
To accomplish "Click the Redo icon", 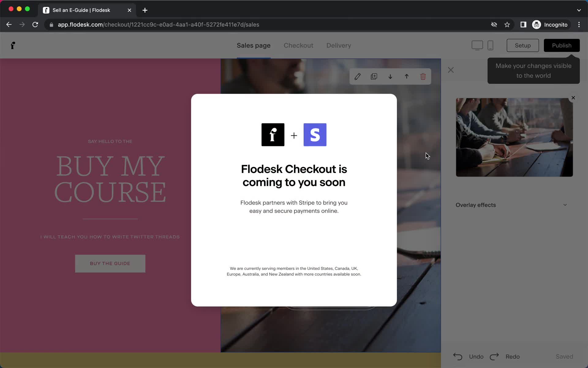I will coord(495,356).
